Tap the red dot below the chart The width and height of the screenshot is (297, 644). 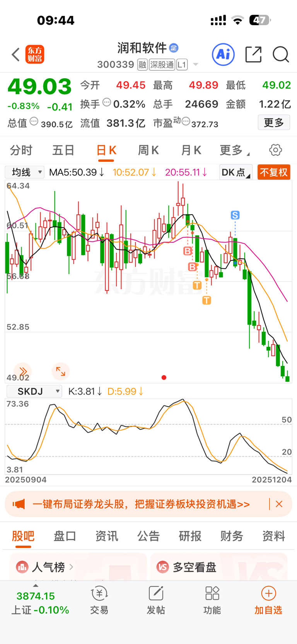[x=164, y=378]
